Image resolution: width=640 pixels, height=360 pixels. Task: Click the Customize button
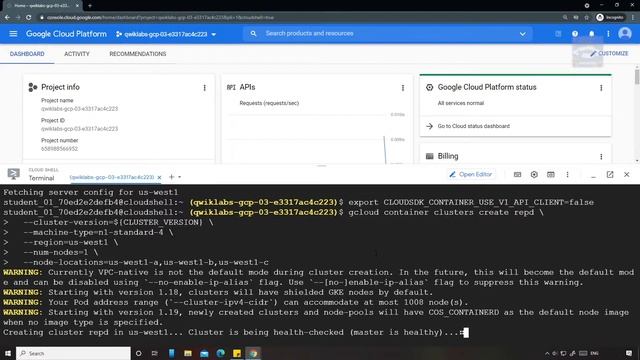[x=609, y=53]
